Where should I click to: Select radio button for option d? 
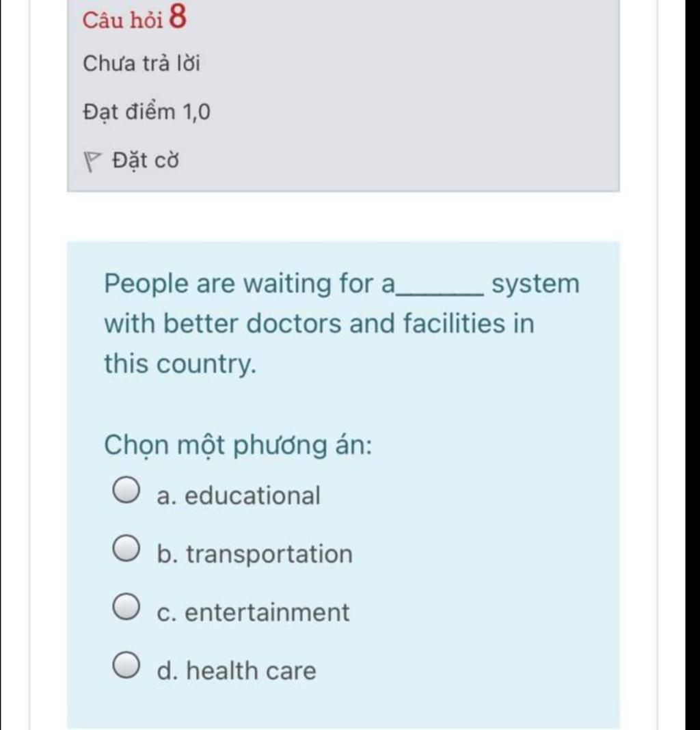pyautogui.click(x=126, y=665)
